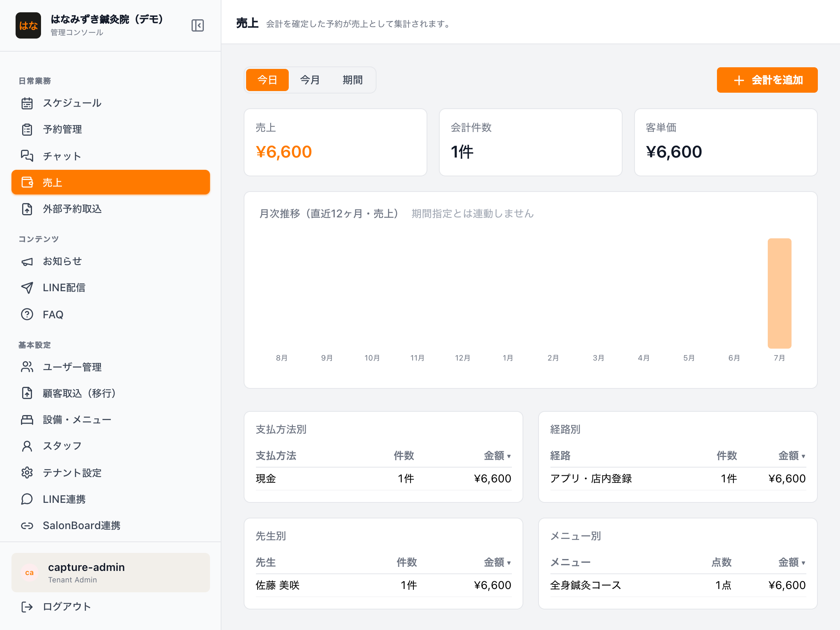The height and width of the screenshot is (630, 840).
Task: Collapse the sidebar with the panel icon
Action: pyautogui.click(x=198, y=25)
